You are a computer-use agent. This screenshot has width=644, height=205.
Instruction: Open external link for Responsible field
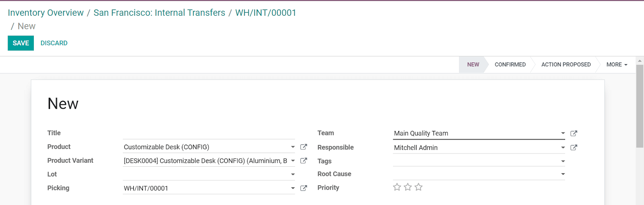tap(574, 147)
